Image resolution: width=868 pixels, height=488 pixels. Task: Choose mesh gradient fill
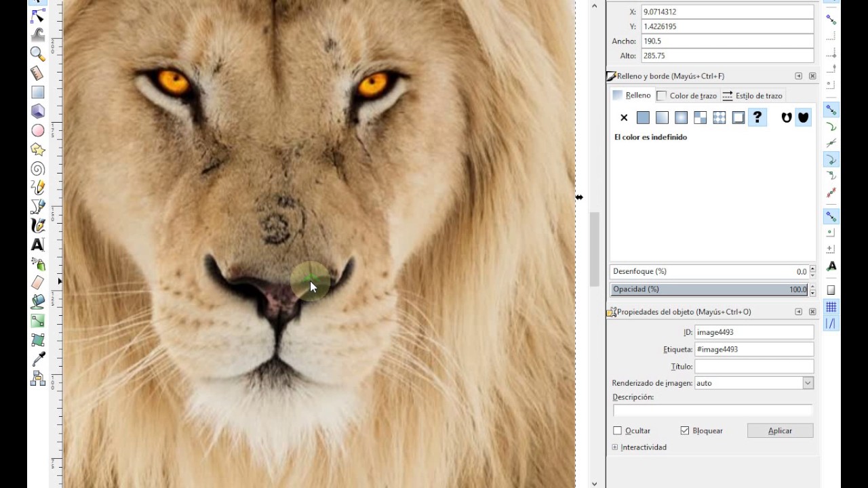(700, 118)
